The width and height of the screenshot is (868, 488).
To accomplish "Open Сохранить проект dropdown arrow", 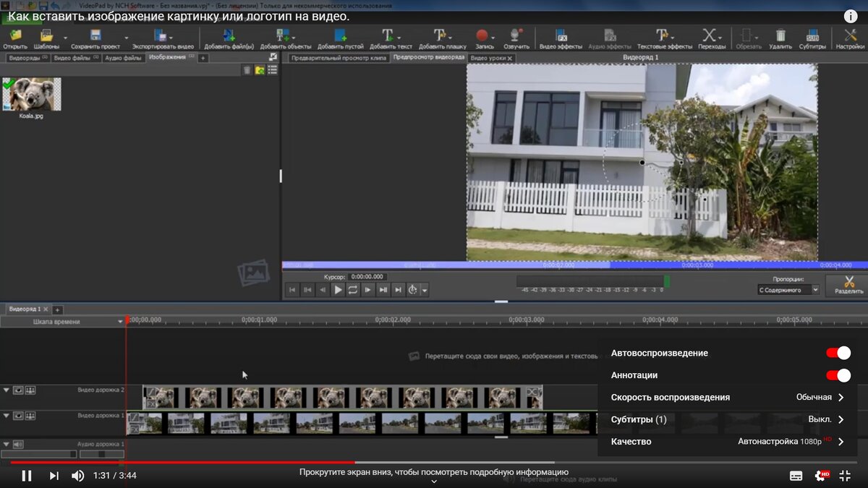I will [127, 37].
